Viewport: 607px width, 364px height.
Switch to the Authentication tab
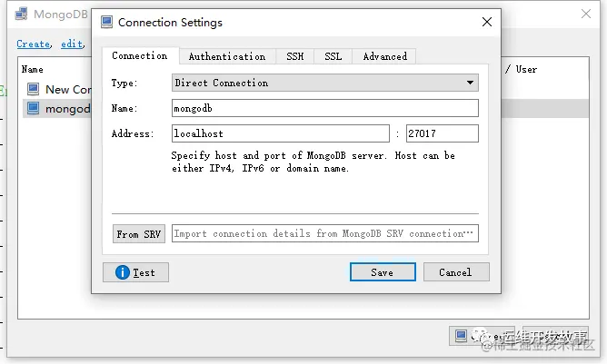point(227,56)
